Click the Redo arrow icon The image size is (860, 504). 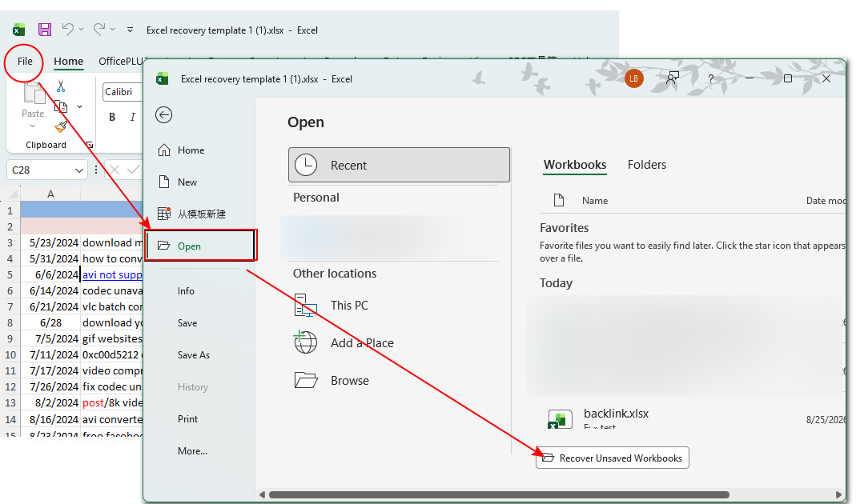click(98, 29)
